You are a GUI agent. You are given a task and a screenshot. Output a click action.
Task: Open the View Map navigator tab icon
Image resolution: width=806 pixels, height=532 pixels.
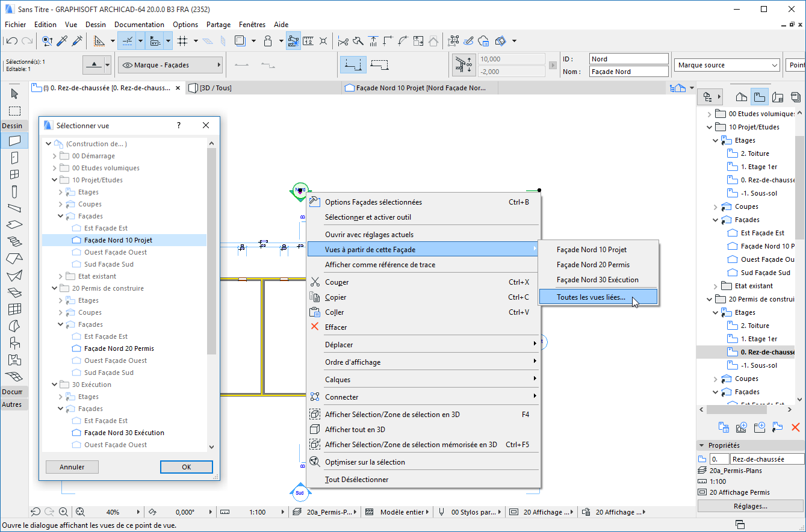(760, 96)
